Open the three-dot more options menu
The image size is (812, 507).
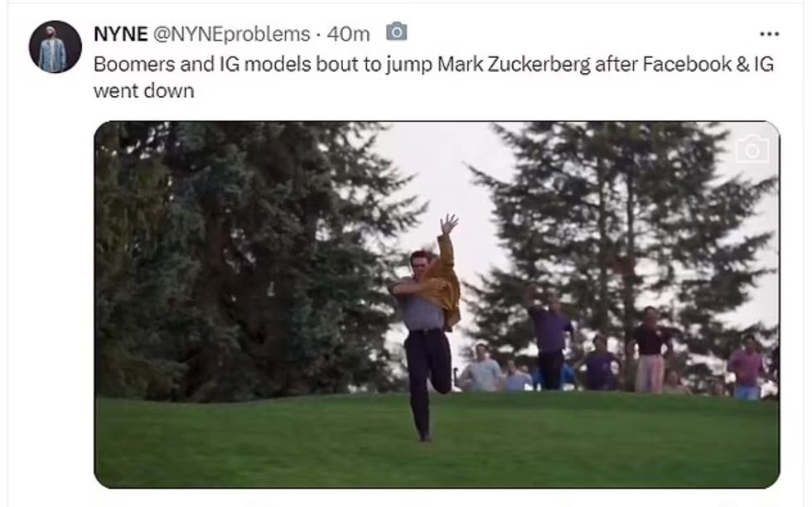[769, 34]
